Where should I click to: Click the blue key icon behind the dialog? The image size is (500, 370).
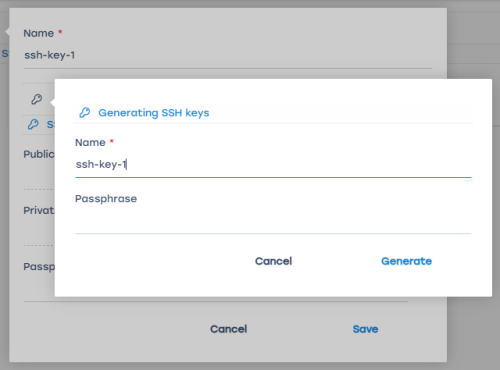coord(33,124)
